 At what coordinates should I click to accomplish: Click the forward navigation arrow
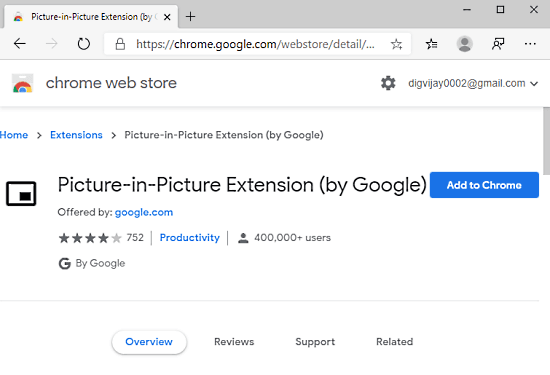point(52,44)
